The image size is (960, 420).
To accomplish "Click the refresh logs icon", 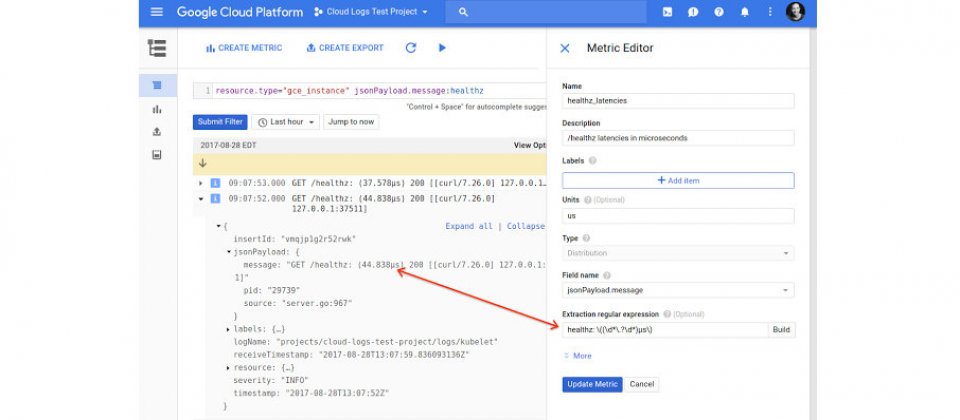I will coord(411,48).
